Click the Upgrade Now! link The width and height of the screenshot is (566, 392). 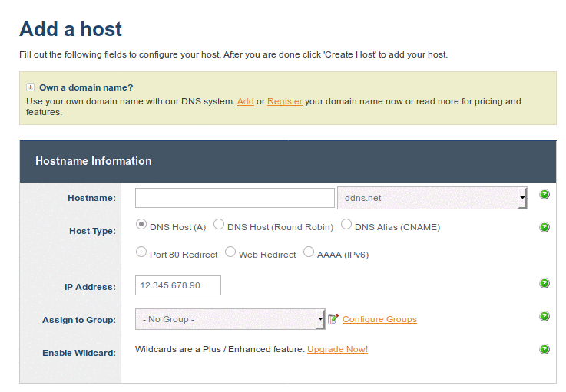click(337, 350)
